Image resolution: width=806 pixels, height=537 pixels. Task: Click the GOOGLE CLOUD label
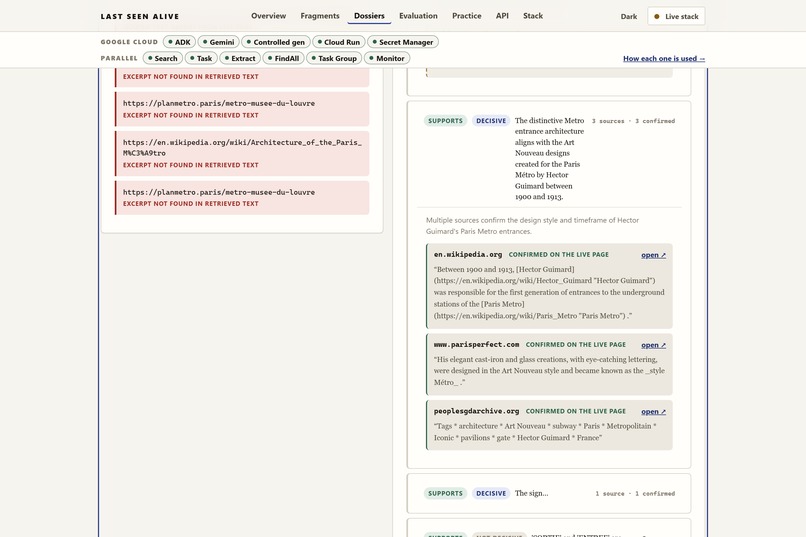tap(129, 42)
